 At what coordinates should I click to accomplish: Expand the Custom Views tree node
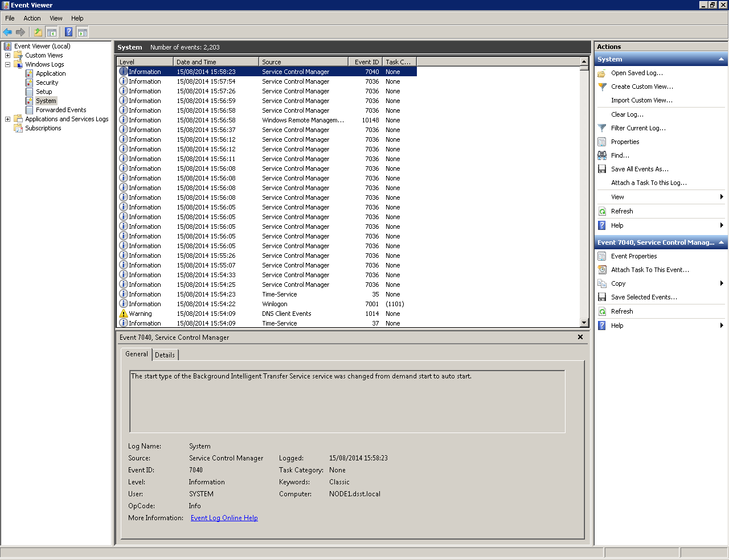(7, 55)
